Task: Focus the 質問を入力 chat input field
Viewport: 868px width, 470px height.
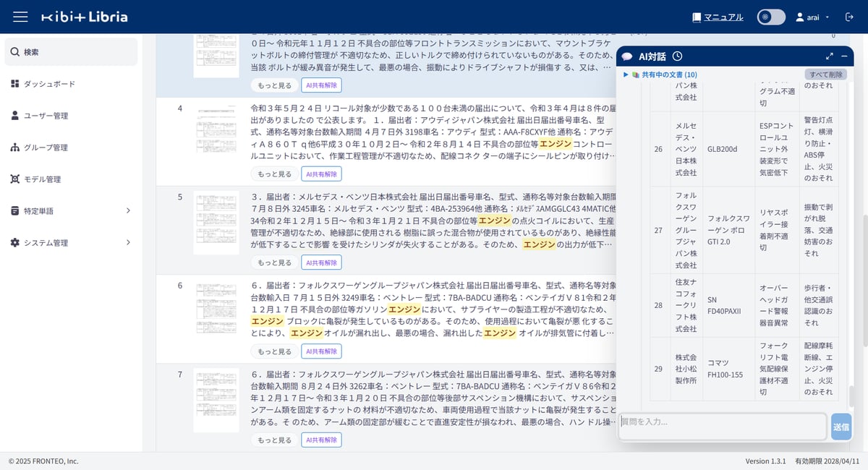Action: click(723, 427)
